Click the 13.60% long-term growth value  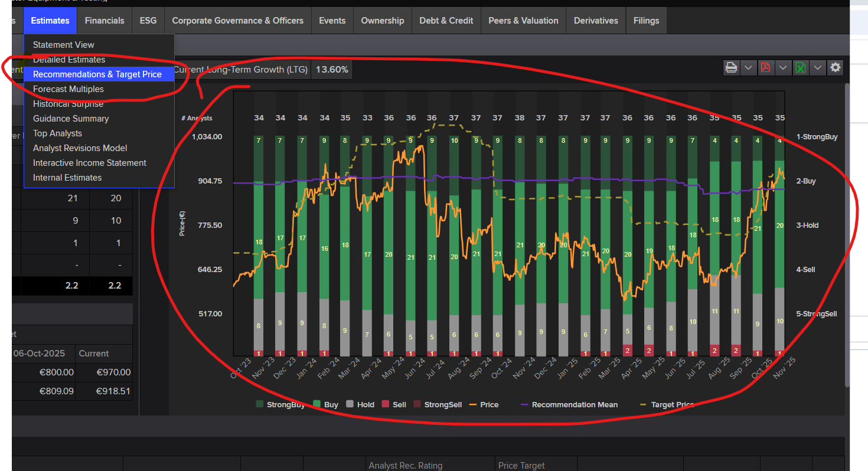click(x=332, y=70)
